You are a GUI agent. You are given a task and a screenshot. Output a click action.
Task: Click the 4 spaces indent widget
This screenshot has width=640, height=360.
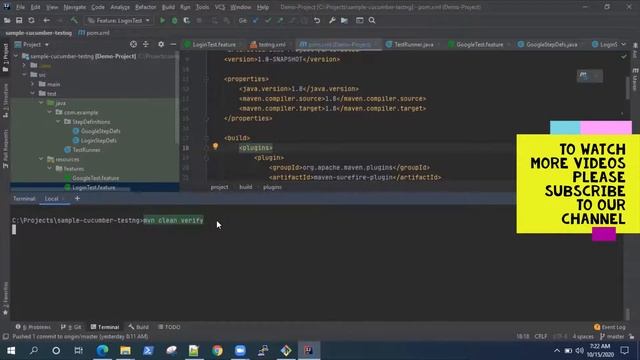(x=583, y=336)
